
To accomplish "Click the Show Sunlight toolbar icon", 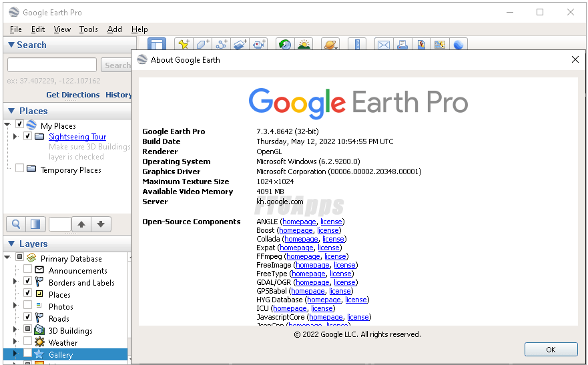I will pos(304,45).
